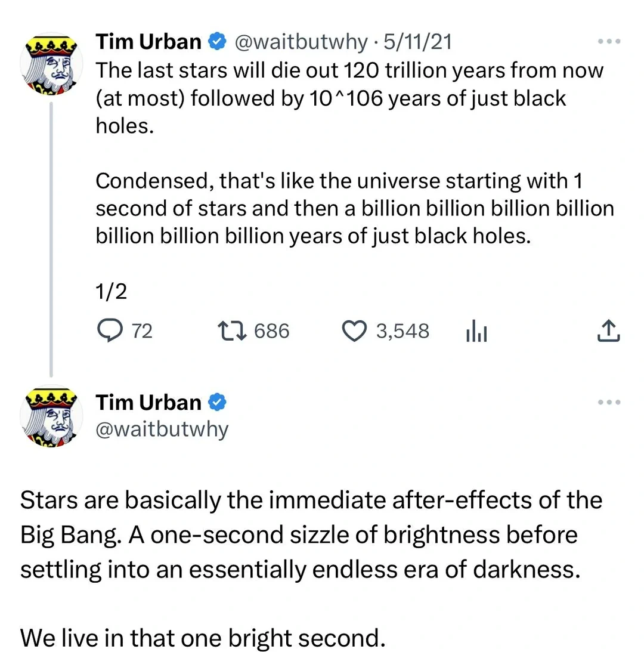Click the paragraph beginning with "Condensed"
The image size is (644, 652).
click(x=355, y=208)
